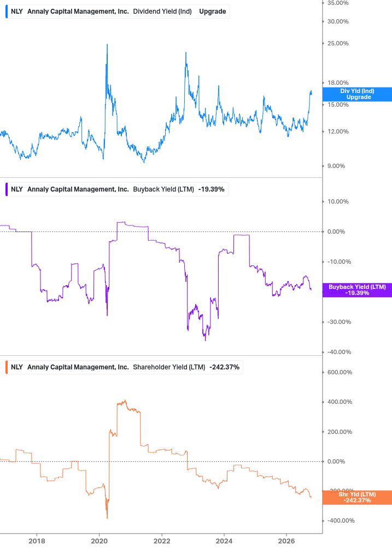Image resolution: width=392 pixels, height=550 pixels.
Task: Click the 2024 label on the time axis
Action: [224, 541]
